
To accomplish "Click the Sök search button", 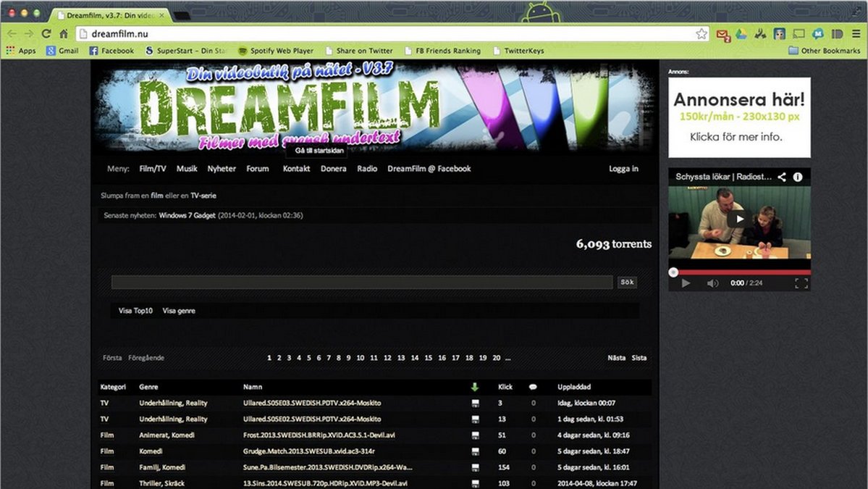I will 627,283.
